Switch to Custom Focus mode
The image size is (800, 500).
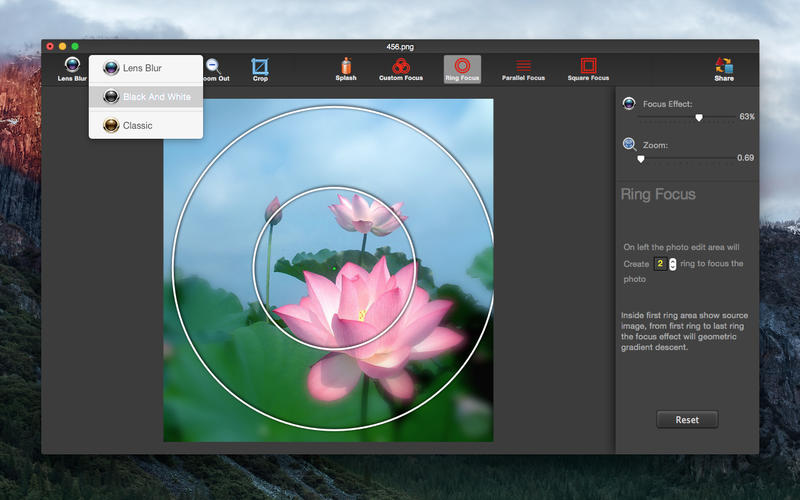pyautogui.click(x=401, y=69)
